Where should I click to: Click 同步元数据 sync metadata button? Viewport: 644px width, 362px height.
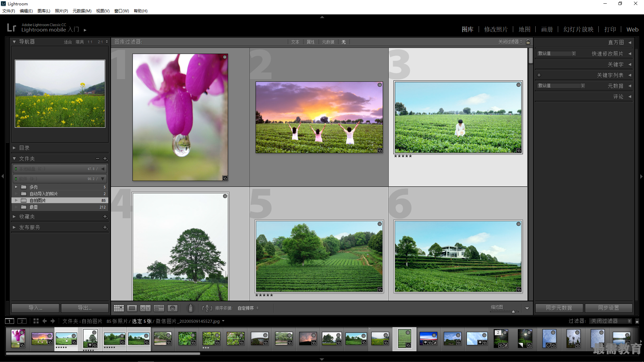click(559, 308)
